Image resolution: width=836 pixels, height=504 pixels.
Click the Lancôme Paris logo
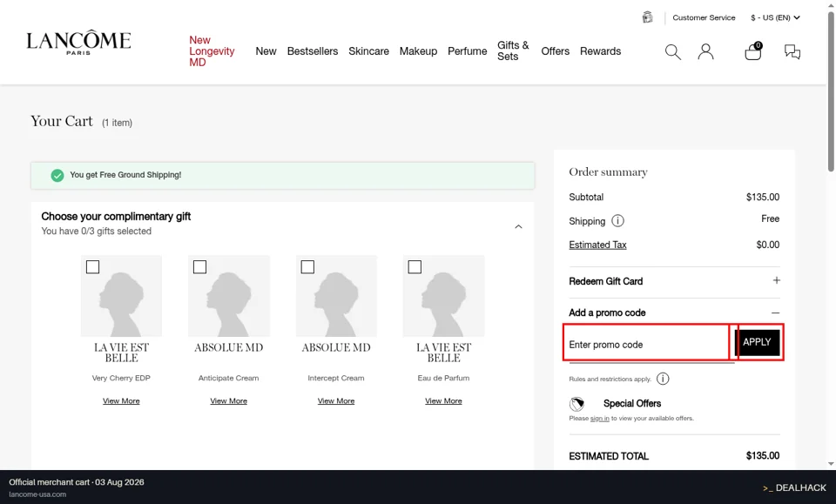coord(78,42)
